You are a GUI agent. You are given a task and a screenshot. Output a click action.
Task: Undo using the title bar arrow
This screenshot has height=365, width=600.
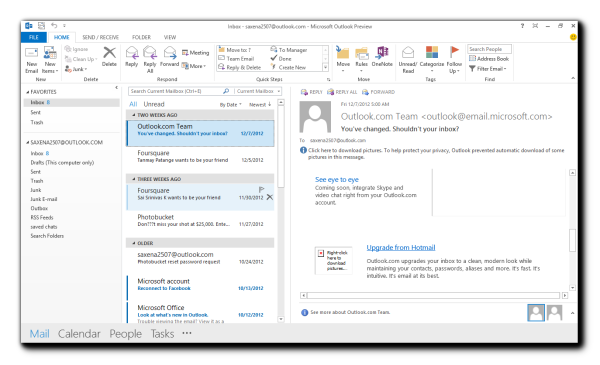coord(54,26)
